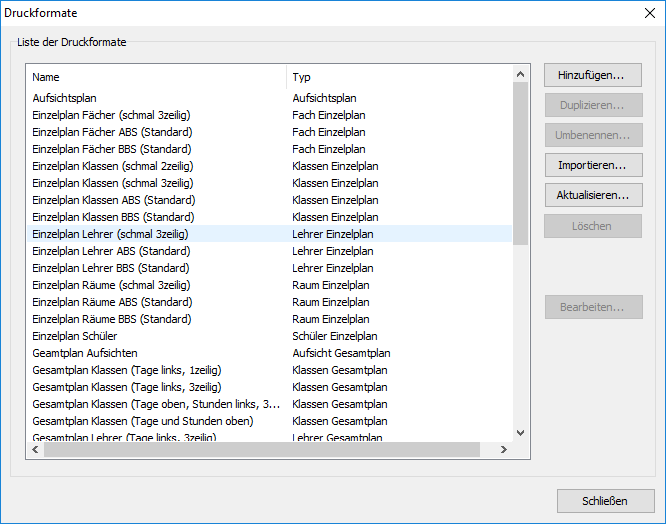This screenshot has width=666, height=524.
Task: Close the dialog with the Schließen button
Action: click(x=605, y=501)
